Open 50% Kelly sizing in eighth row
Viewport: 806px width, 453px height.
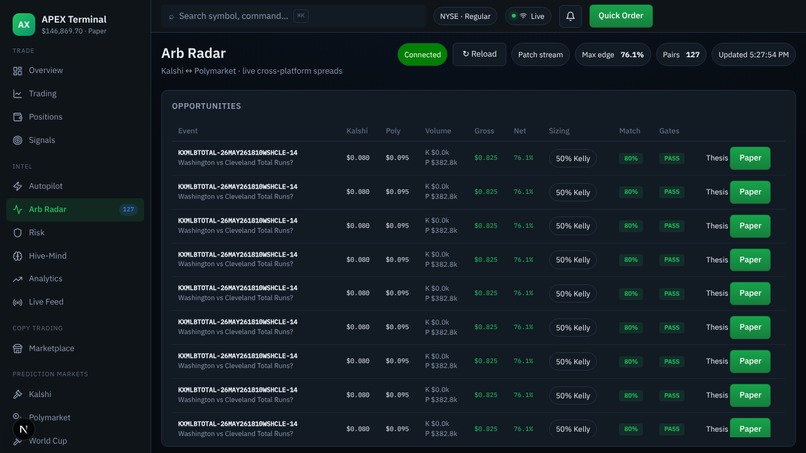(x=573, y=395)
